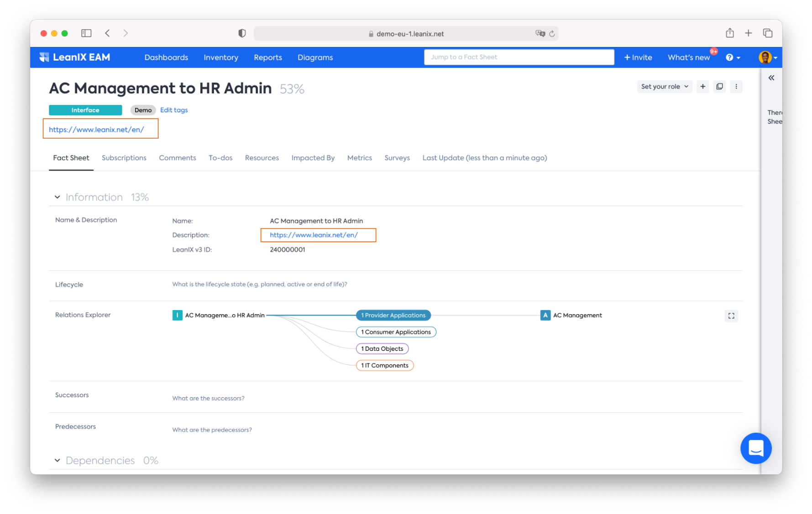The width and height of the screenshot is (812, 514).
Task: Click the LeanIX EAM logo
Action: coord(75,57)
